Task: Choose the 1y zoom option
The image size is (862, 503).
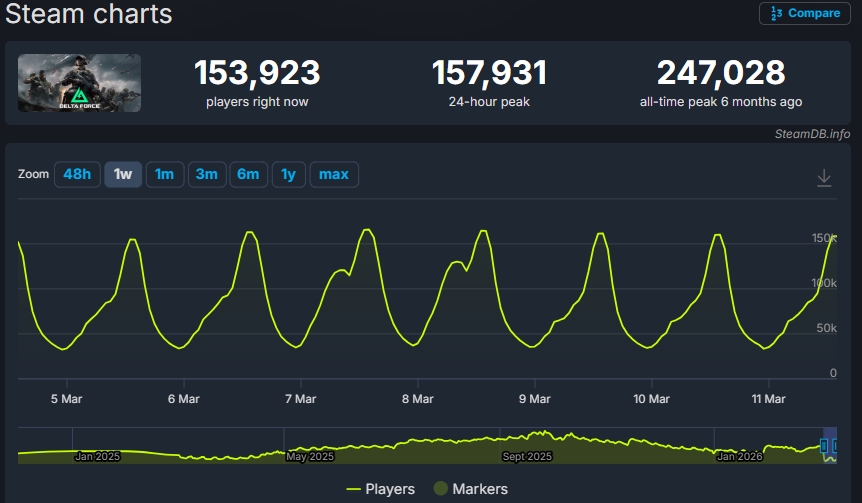Action: pos(288,174)
